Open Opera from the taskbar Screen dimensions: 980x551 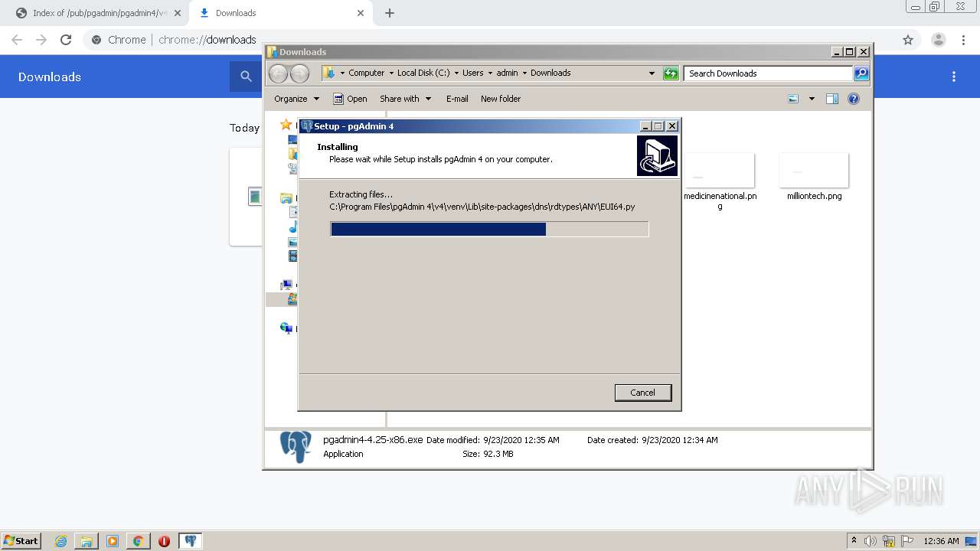coord(164,541)
